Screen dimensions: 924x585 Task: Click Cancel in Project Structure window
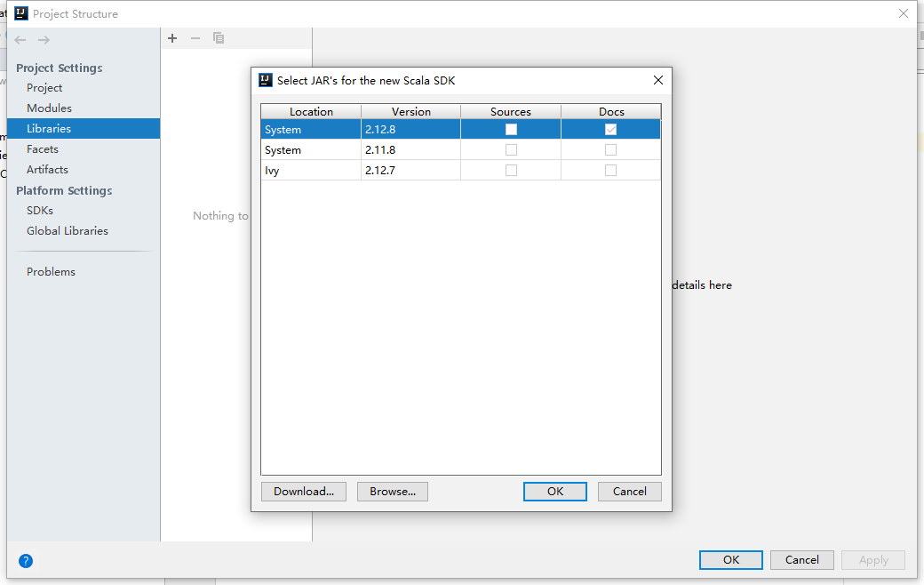[x=801, y=560]
